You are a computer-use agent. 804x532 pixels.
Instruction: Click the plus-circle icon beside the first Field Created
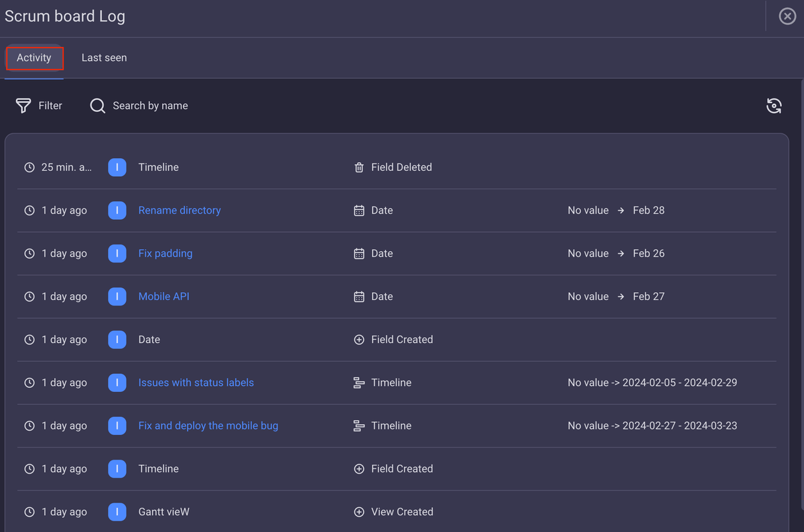(359, 339)
